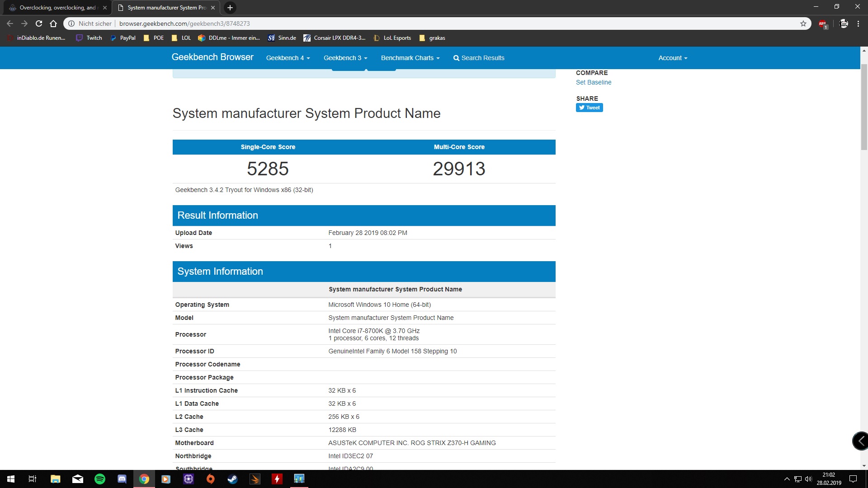Click the scrollbar down arrow
Image resolution: width=868 pixels, height=488 pixels.
pos(864,466)
